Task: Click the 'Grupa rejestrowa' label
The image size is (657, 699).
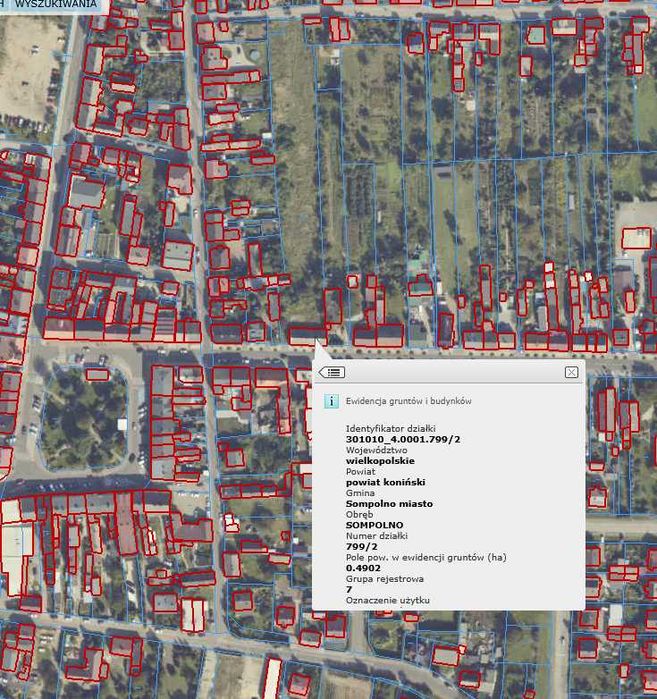Action: (384, 579)
